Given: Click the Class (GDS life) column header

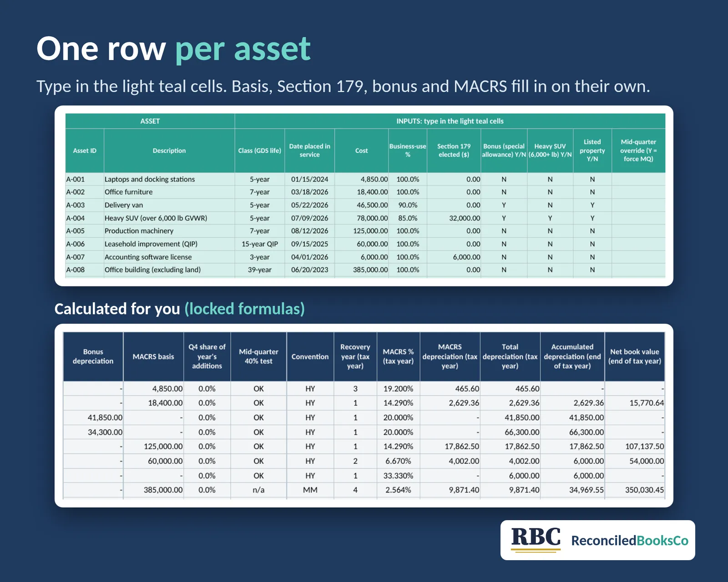Looking at the screenshot, I should 260,151.
